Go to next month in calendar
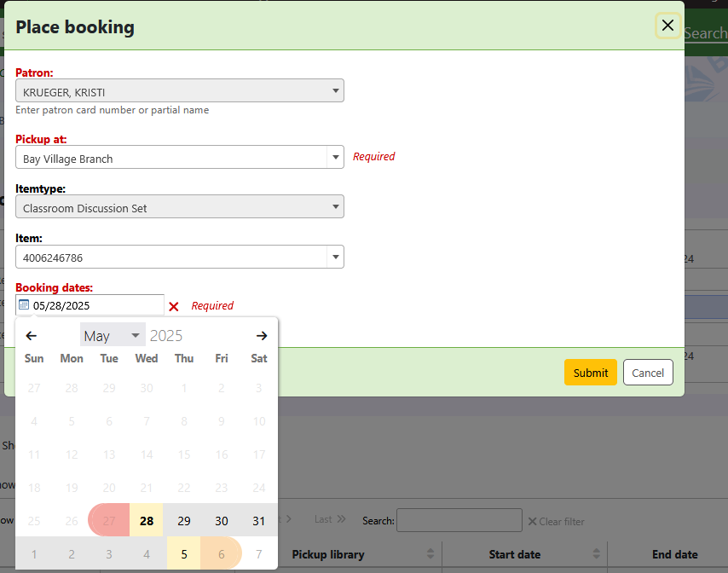Screen dimensions: 728x573 [x=262, y=336]
